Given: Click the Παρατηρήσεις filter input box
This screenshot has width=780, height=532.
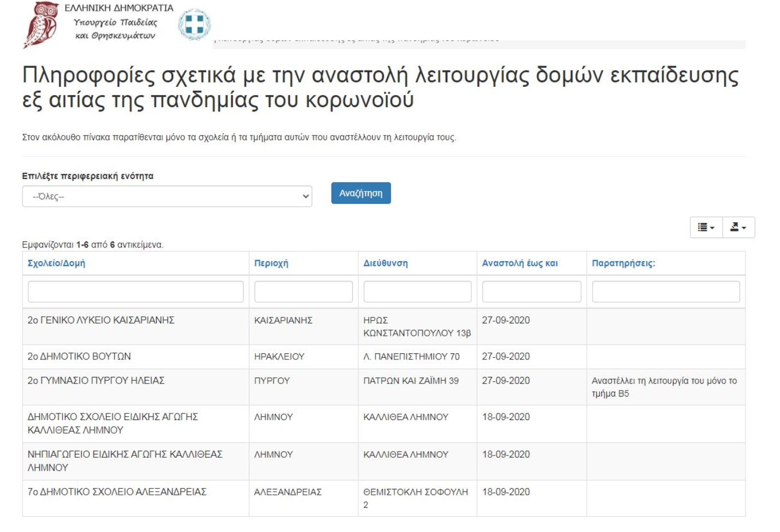Looking at the screenshot, I should coord(665,292).
